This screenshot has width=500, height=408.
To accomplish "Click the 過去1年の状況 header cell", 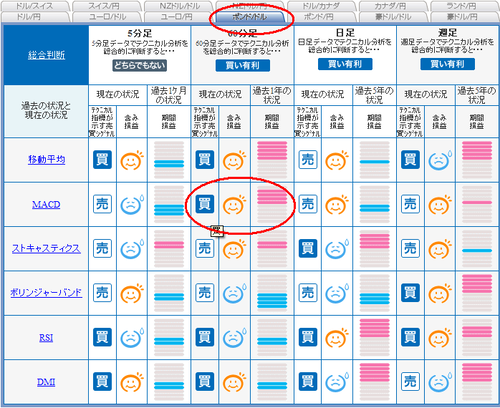I will [272, 95].
